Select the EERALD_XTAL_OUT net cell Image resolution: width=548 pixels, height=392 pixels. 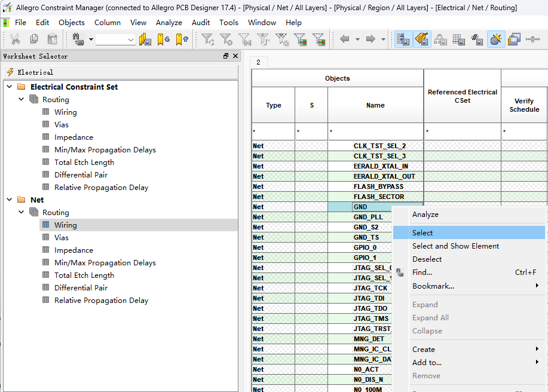375,176
